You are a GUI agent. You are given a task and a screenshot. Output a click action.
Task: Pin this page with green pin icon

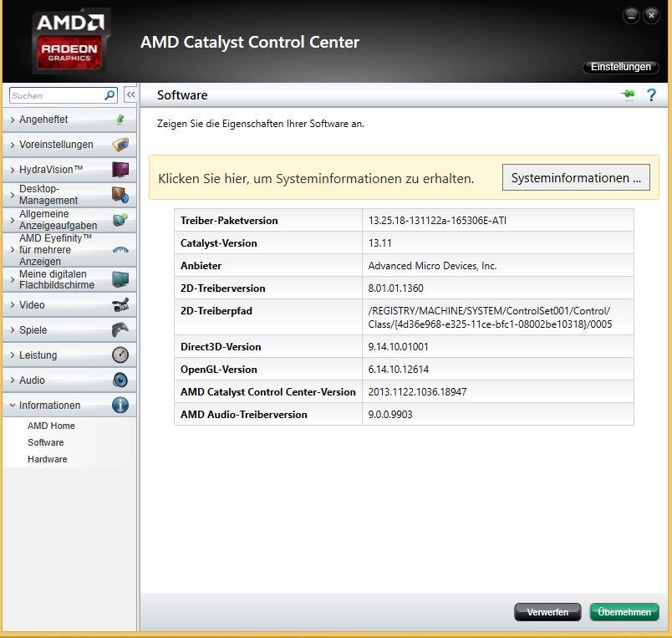click(629, 94)
